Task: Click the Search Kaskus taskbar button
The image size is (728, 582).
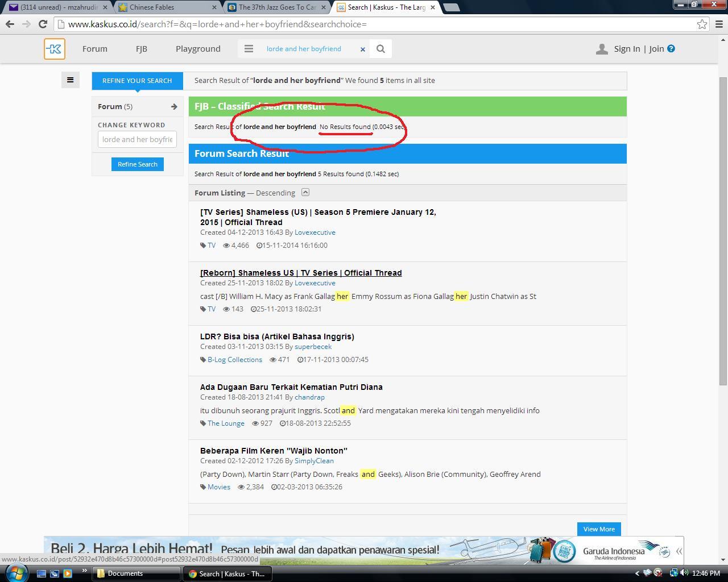Action: tap(227, 573)
